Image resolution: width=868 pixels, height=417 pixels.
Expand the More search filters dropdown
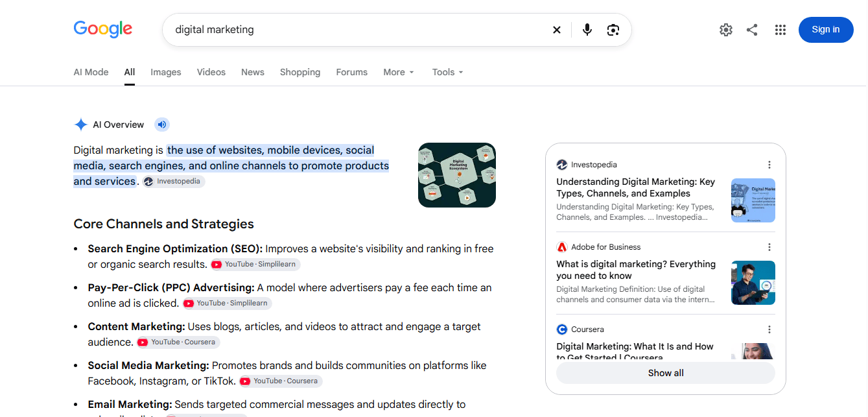point(398,72)
